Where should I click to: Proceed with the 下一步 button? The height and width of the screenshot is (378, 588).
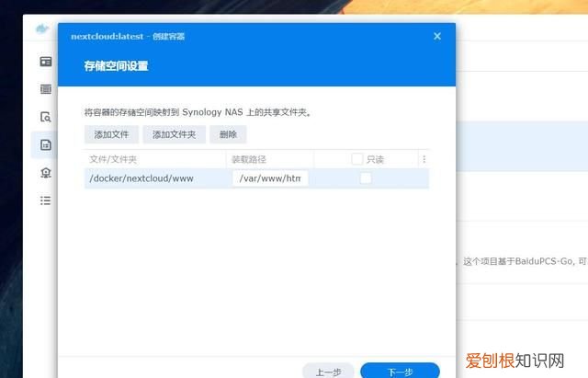pos(401,371)
